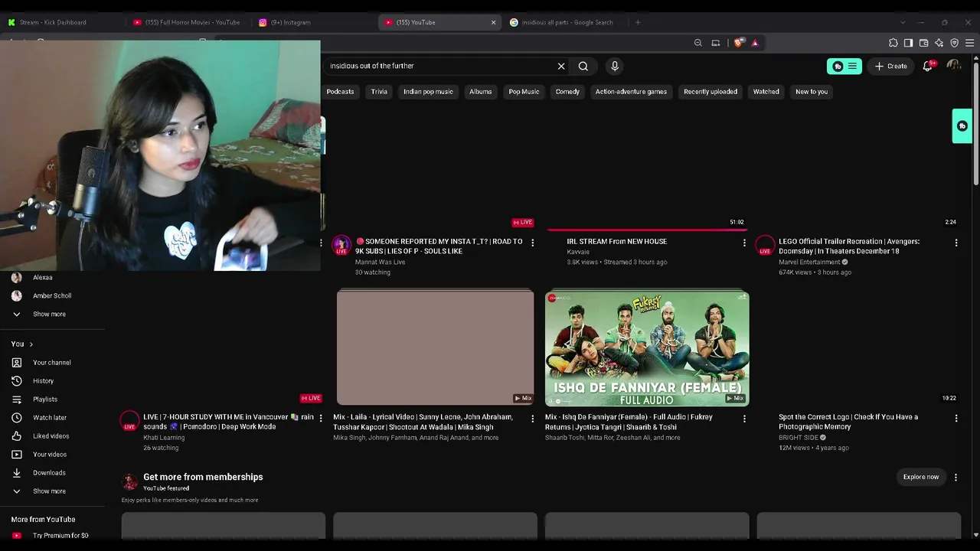Open the BRIGHT SIDE channel link
The width and height of the screenshot is (980, 551).
(799, 438)
